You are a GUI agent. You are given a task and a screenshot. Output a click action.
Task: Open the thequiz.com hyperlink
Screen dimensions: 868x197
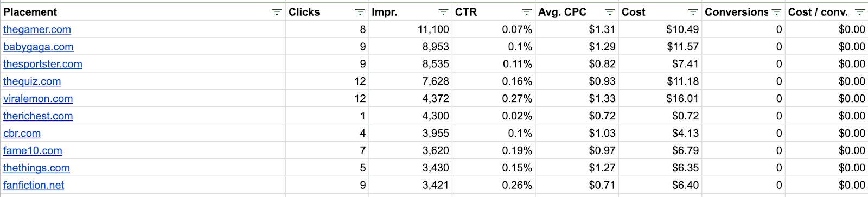(32, 81)
